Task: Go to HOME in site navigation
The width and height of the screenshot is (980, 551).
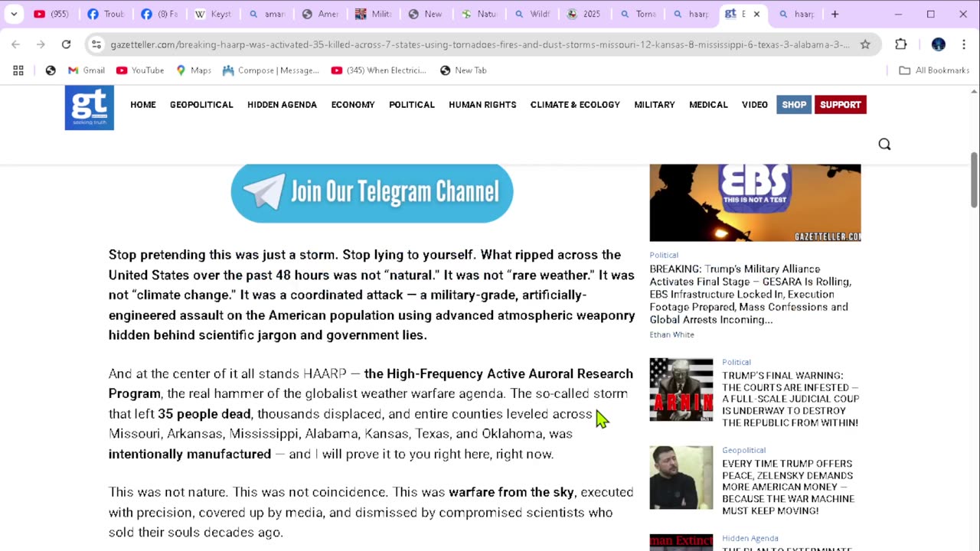Action: pos(143,105)
